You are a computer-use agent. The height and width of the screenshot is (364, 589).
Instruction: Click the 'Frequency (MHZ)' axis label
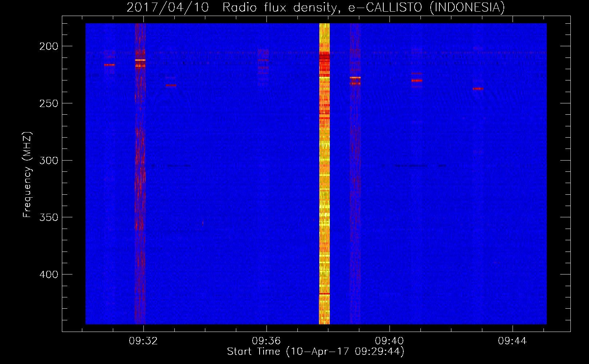coord(27,174)
